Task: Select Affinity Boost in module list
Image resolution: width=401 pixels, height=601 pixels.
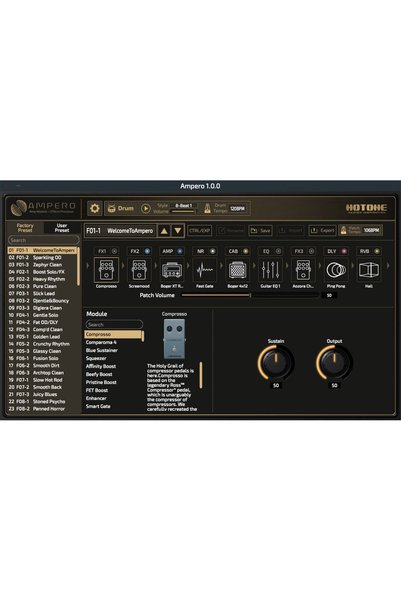Action: (x=101, y=366)
